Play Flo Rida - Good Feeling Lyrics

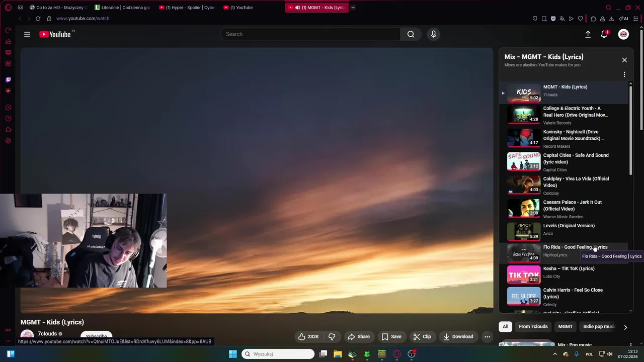point(563,253)
